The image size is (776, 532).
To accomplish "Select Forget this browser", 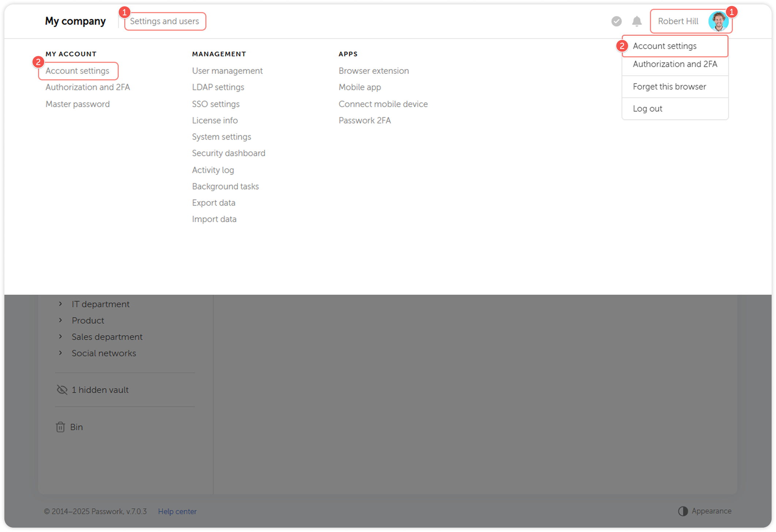I will (675, 87).
